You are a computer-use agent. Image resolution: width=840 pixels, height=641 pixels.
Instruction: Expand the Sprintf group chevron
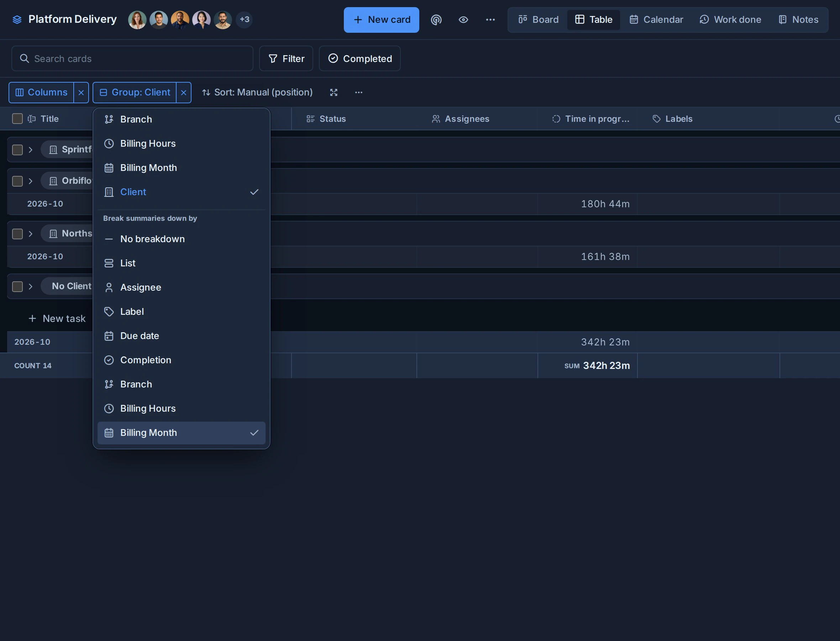31,150
